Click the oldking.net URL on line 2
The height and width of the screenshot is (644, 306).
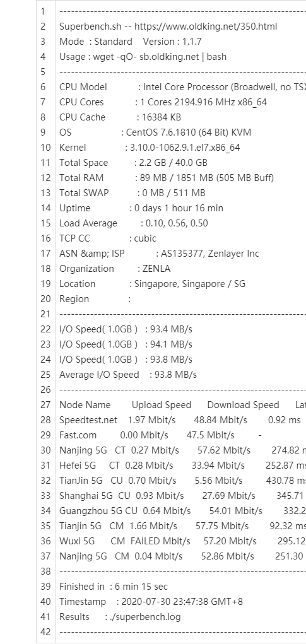206,26
